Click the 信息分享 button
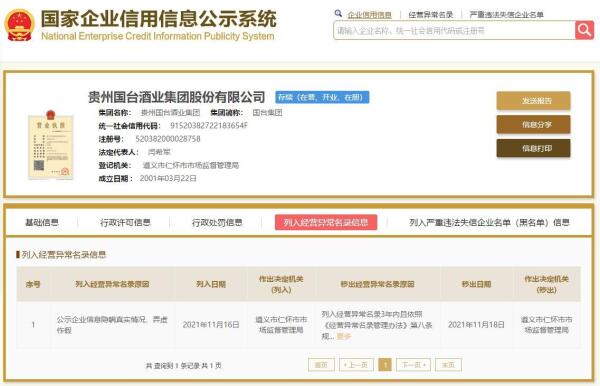The width and height of the screenshot is (600, 386). pyautogui.click(x=533, y=124)
